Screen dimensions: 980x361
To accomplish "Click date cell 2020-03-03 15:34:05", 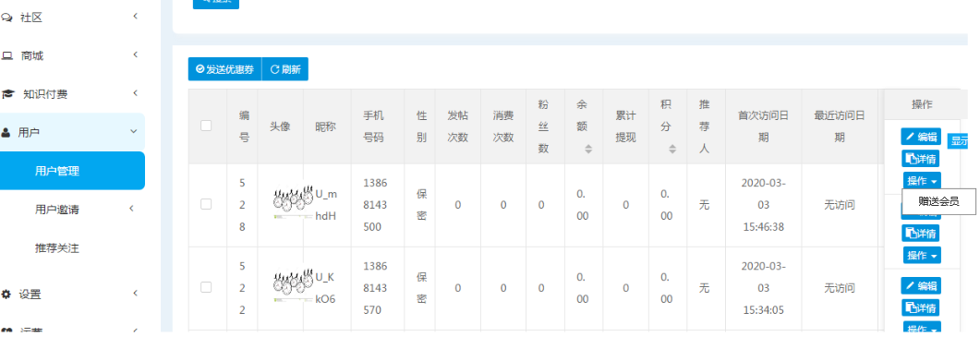I will click(763, 288).
